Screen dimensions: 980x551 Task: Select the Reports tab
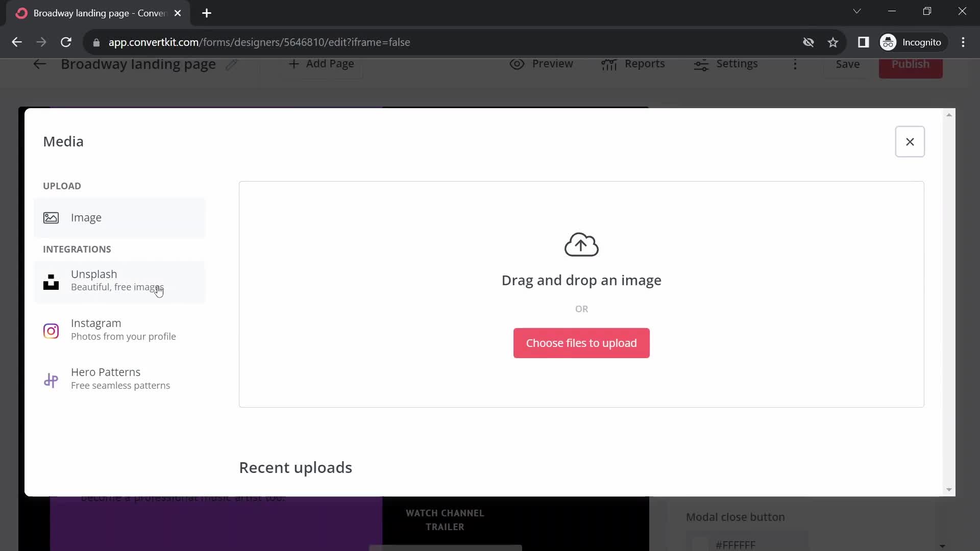635,63
